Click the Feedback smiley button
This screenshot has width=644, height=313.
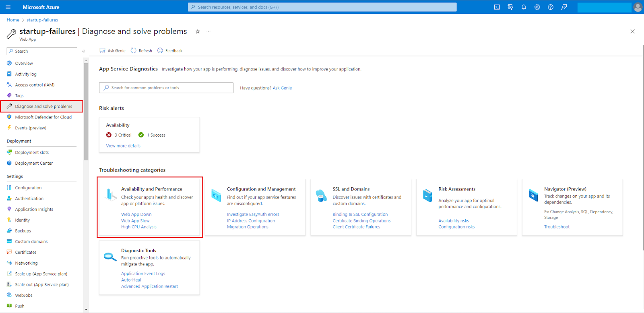[x=170, y=51]
